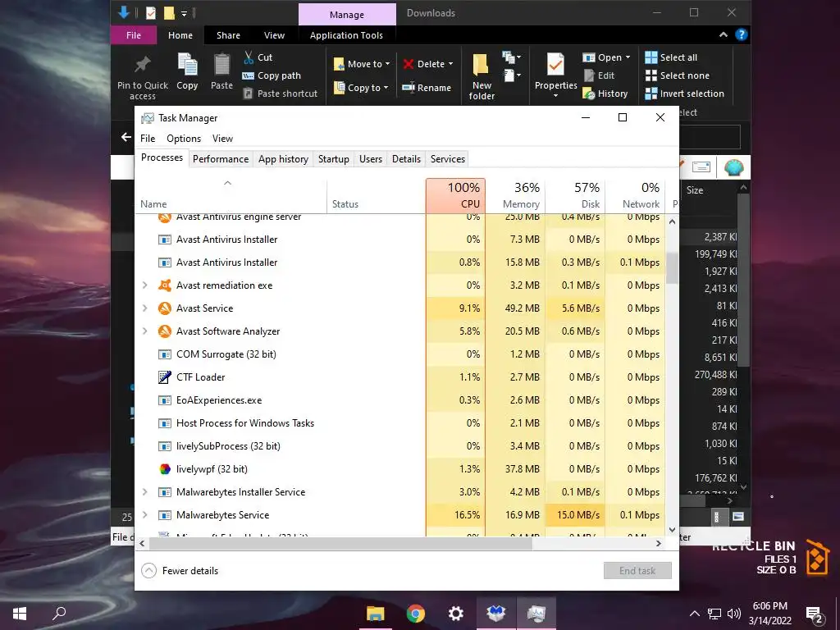This screenshot has width=840, height=630.
Task: Click the Task Manager horizontal scrollbar
Action: pos(340,544)
